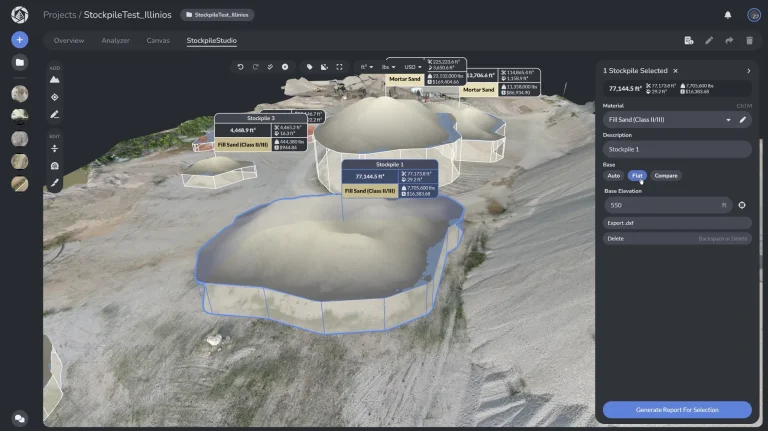The height and width of the screenshot is (431, 768).
Task: Click the pick elevation target icon
Action: (x=742, y=205)
